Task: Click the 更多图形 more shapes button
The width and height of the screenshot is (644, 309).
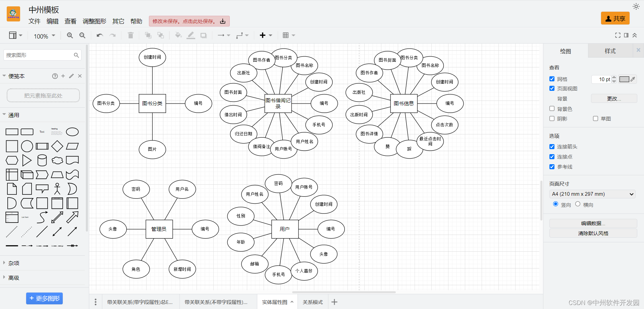Action: click(x=44, y=298)
